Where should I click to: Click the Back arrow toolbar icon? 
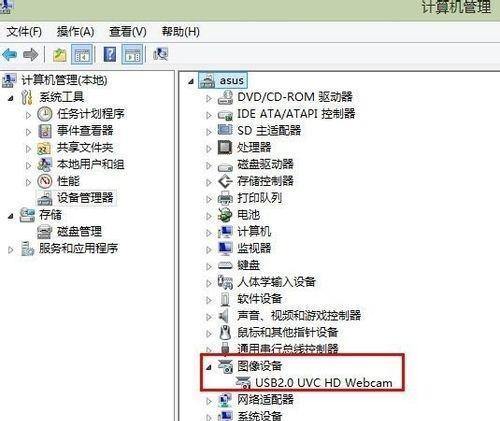click(10, 54)
